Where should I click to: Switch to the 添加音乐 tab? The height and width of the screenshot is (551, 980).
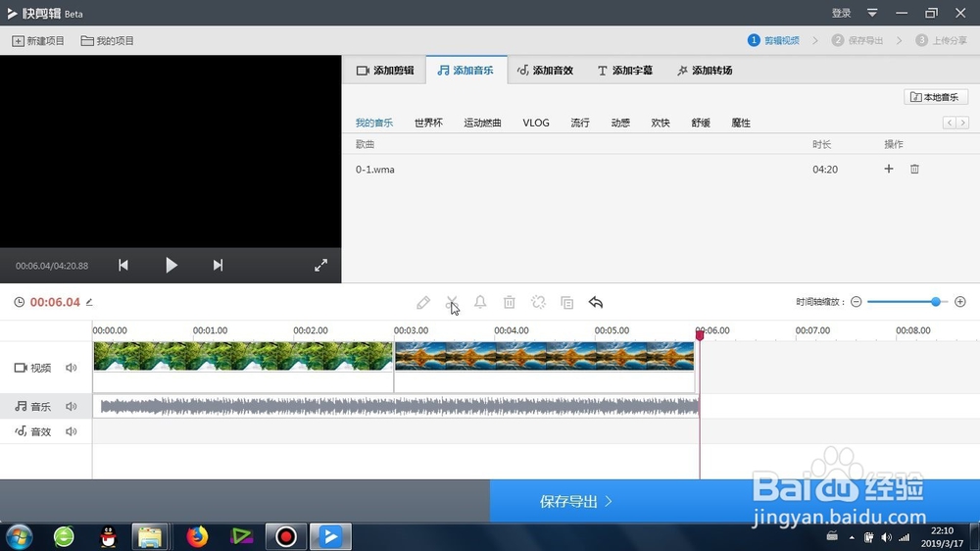(465, 70)
